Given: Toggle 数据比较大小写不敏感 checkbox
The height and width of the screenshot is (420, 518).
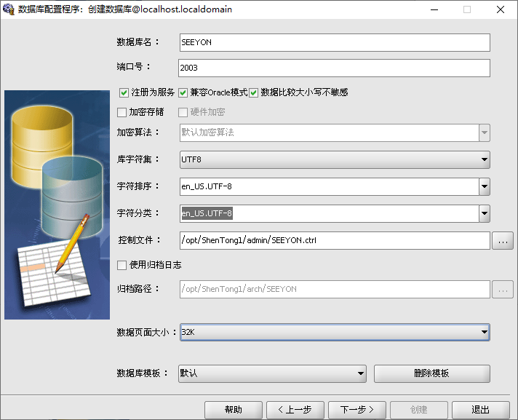Looking at the screenshot, I should coord(254,92).
